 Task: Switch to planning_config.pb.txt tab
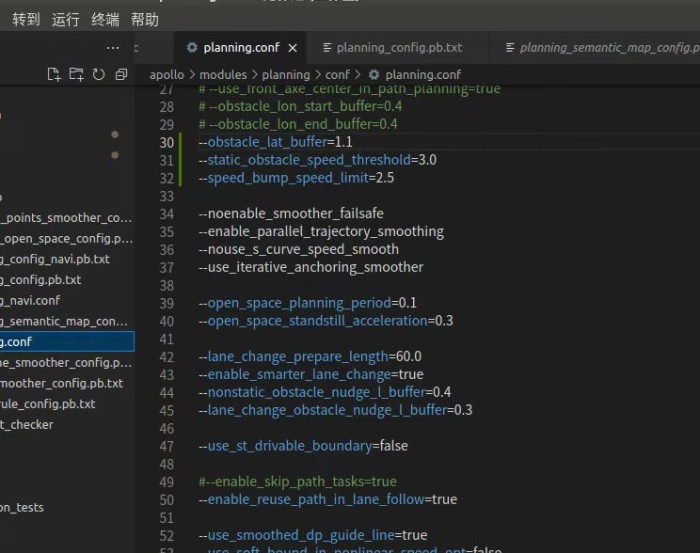coord(399,48)
